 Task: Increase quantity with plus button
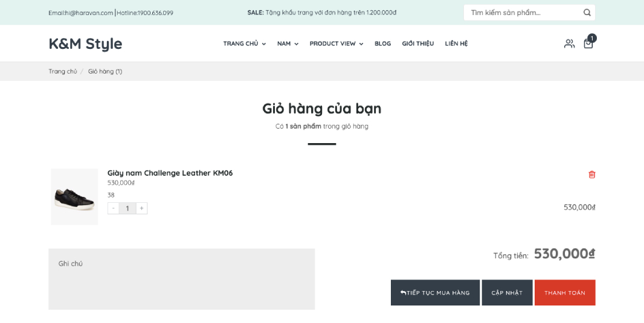(x=141, y=208)
